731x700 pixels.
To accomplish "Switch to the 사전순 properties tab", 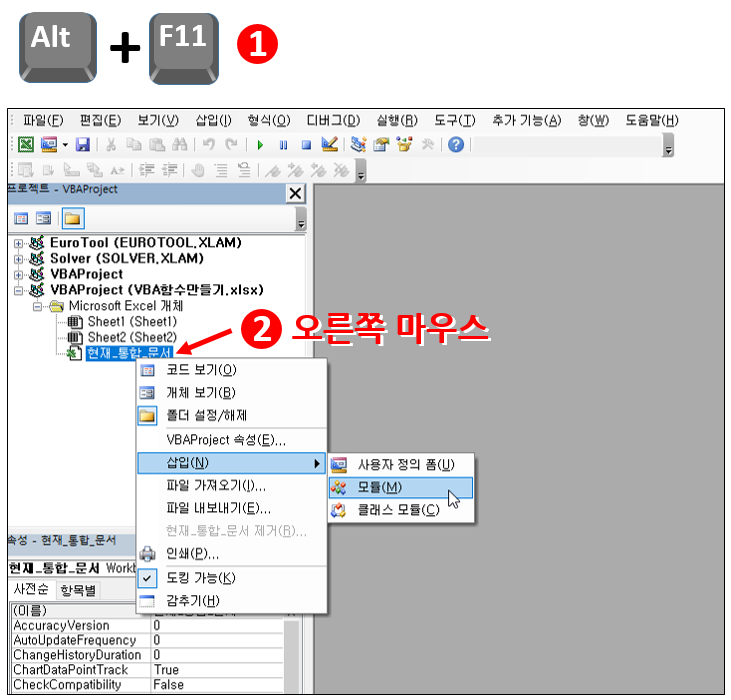I will [31, 589].
